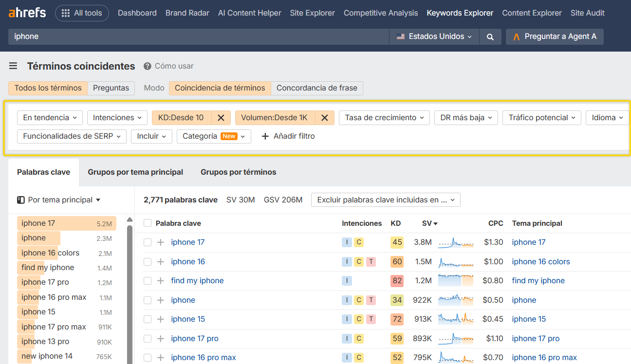Image resolution: width=631 pixels, height=364 pixels.
Task: Open the Estados Unidos country dropdown
Action: (434, 36)
